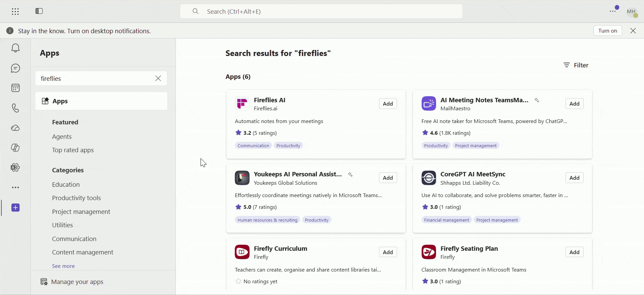
Task: Click the See more categories link
Action: pyautogui.click(x=63, y=266)
